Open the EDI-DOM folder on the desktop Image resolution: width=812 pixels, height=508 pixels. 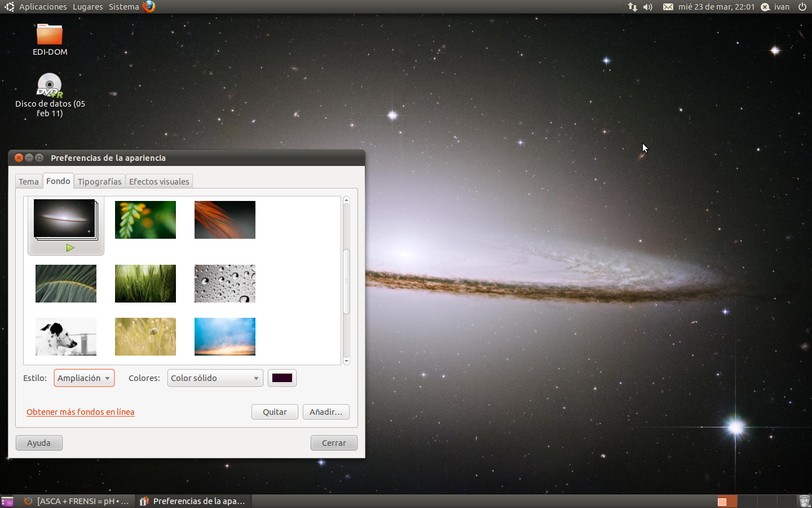click(50, 35)
